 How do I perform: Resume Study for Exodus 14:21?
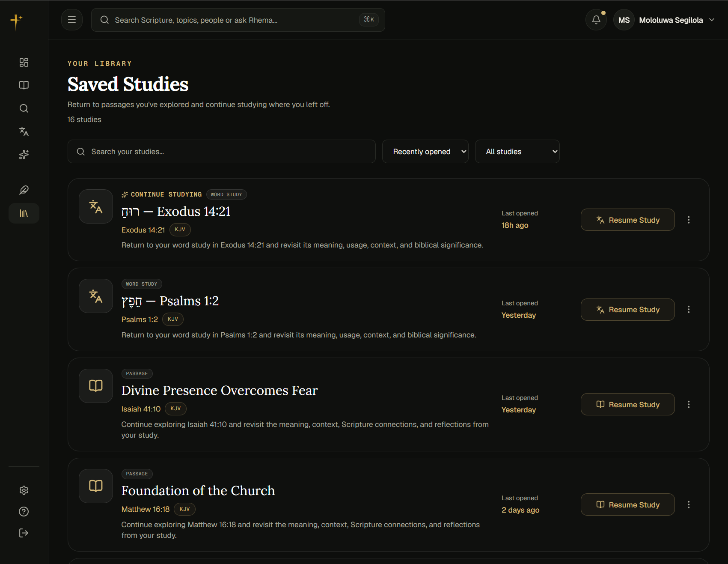coord(628,220)
